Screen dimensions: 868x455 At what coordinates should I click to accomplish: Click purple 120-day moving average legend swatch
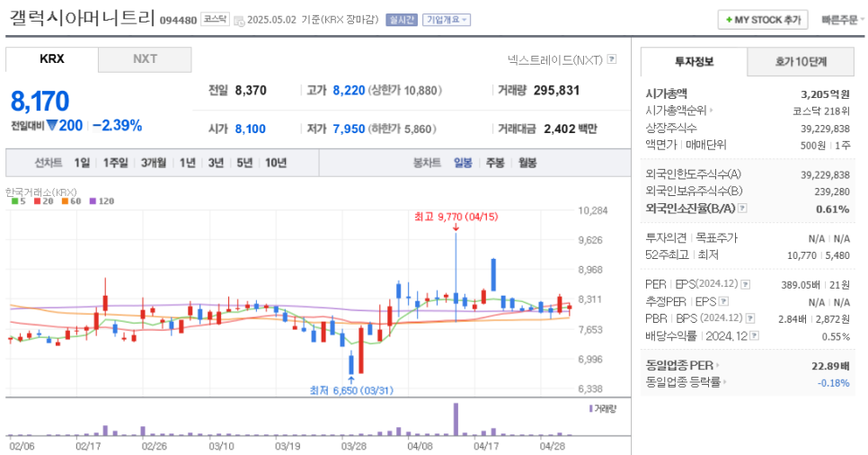tap(93, 201)
